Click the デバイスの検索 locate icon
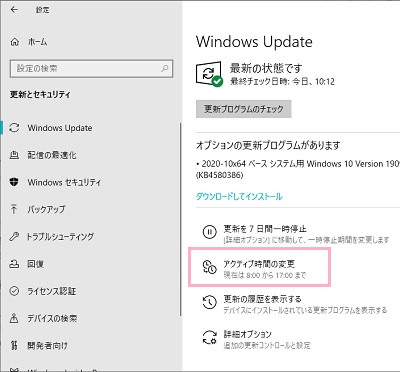 [x=14, y=318]
